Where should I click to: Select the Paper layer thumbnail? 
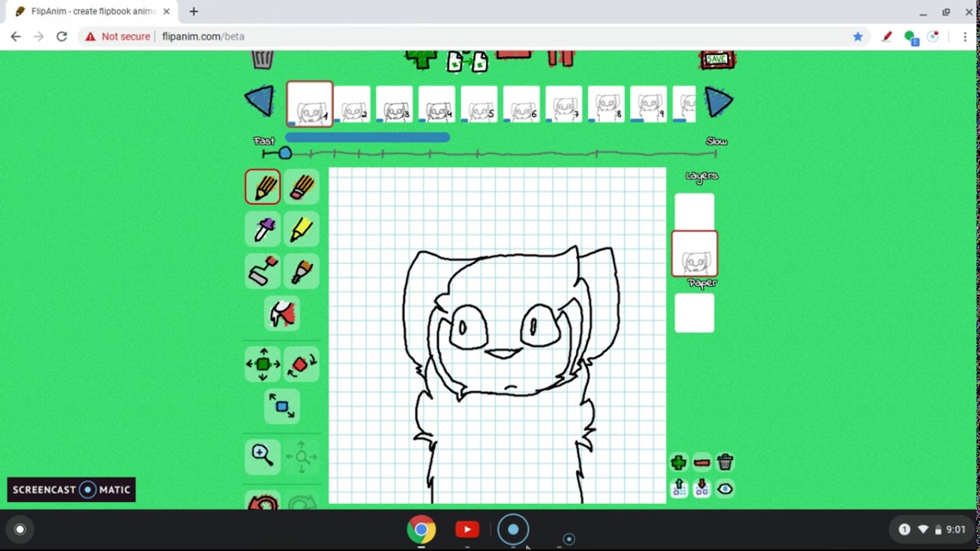[694, 312]
